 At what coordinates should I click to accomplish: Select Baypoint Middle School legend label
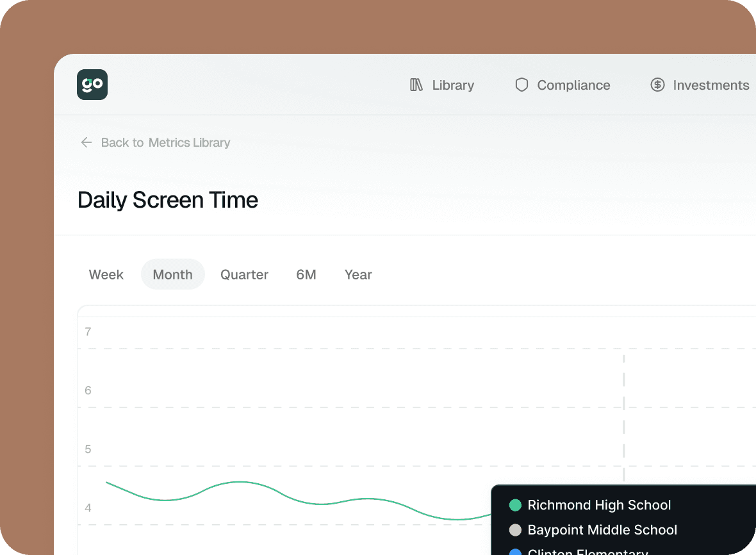point(602,530)
